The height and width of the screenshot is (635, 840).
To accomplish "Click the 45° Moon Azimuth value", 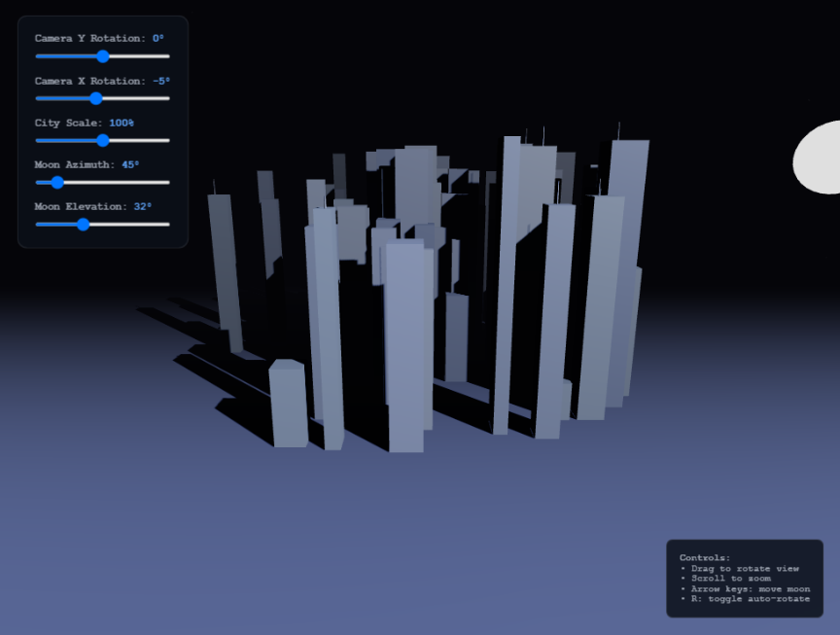I will (130, 164).
